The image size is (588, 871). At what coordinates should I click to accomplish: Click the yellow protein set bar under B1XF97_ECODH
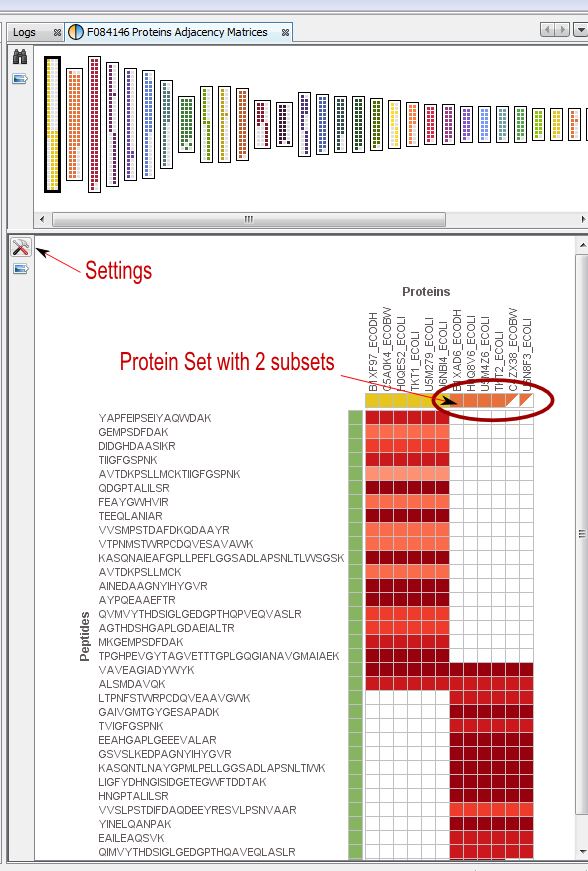pyautogui.click(x=372, y=401)
